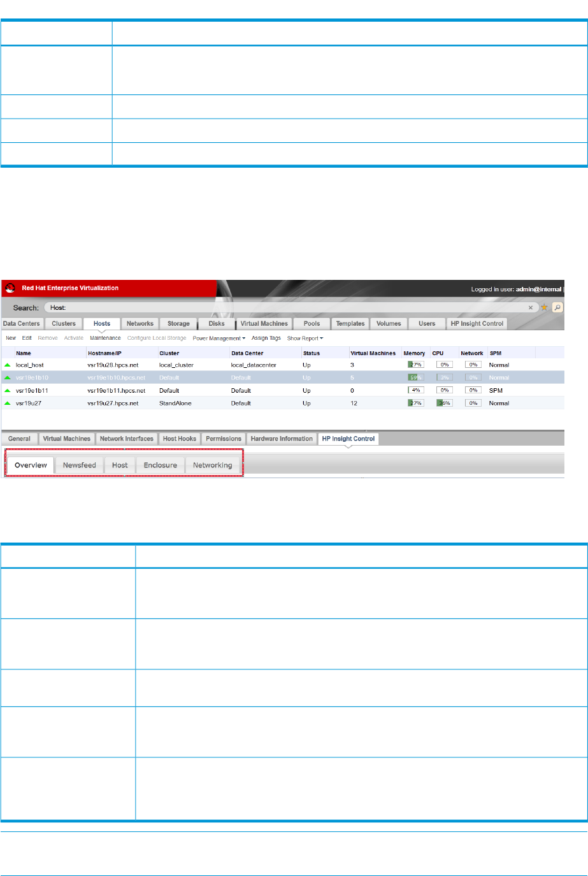Open the Volumes tab
588x876 pixels.
pyautogui.click(x=389, y=324)
